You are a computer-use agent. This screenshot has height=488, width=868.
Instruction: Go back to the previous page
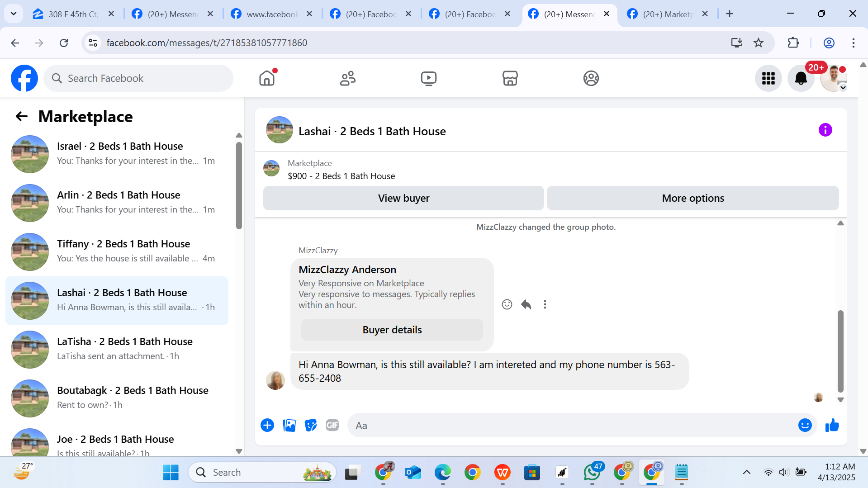15,43
